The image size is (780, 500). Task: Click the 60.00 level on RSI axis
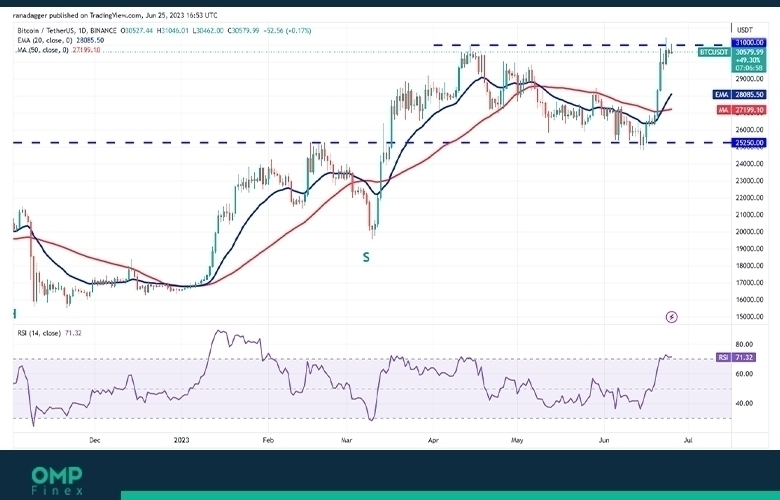pyautogui.click(x=744, y=374)
